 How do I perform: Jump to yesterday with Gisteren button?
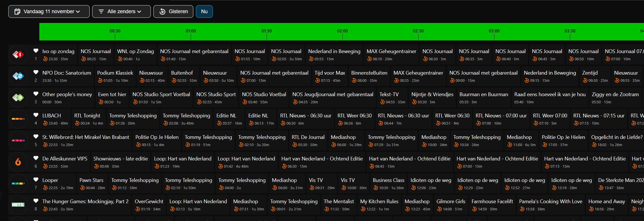pos(173,11)
